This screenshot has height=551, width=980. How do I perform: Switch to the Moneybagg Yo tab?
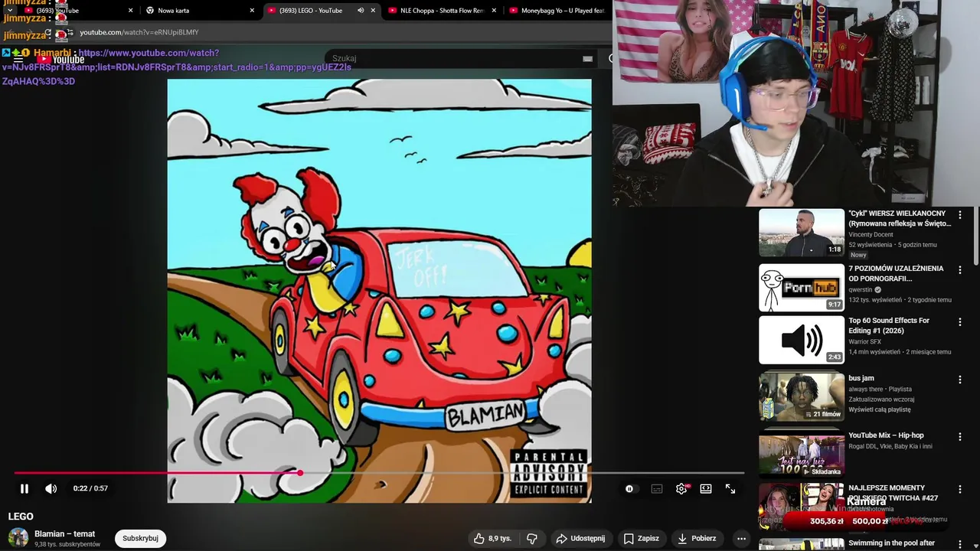(558, 11)
